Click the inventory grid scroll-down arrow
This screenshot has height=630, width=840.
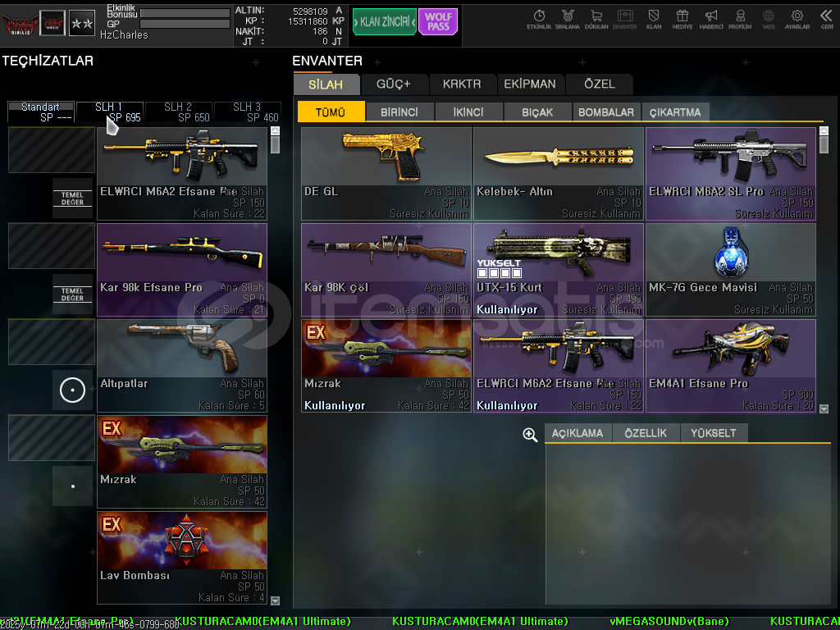824,409
